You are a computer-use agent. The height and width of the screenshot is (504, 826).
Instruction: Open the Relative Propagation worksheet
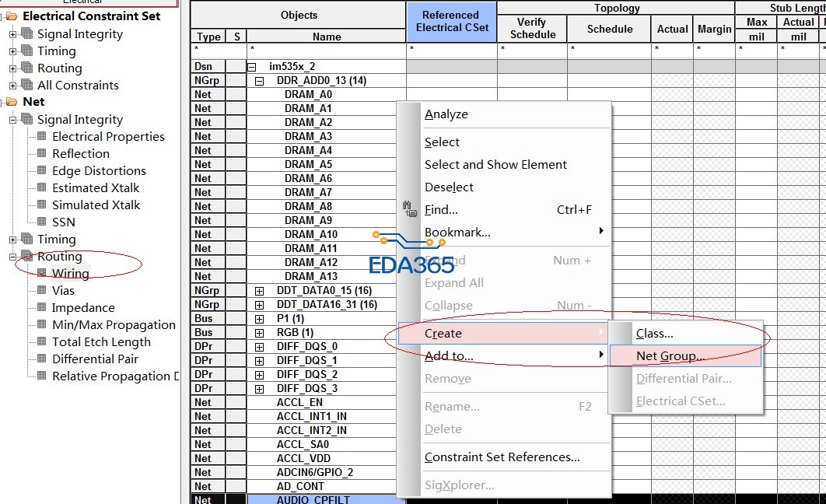115,376
